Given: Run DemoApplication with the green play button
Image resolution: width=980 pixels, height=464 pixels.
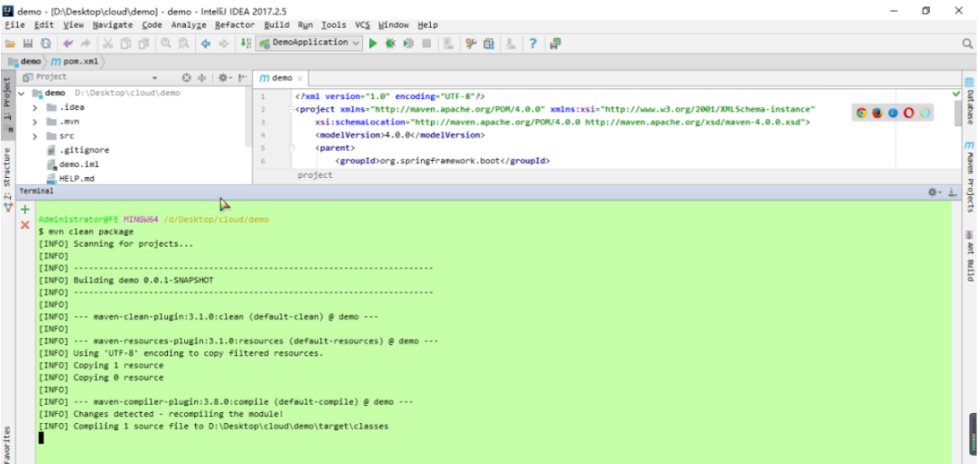Looking at the screenshot, I should (x=373, y=44).
